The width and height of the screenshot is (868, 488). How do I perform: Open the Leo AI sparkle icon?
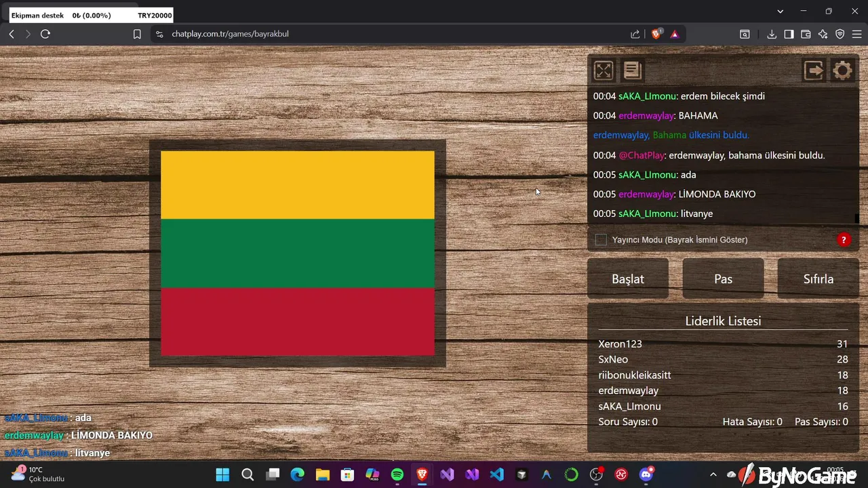(x=823, y=34)
